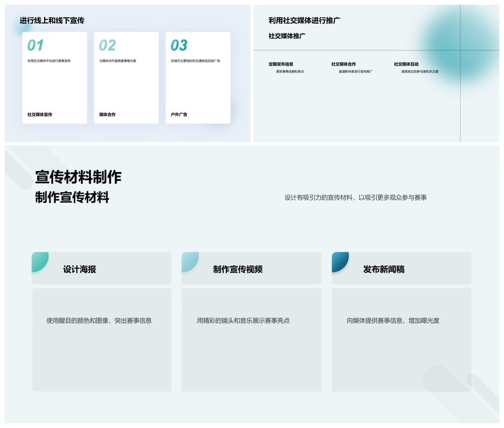Select the 制作宣传视频 header label
Image resolution: width=504 pixels, height=428 pixels.
tap(237, 269)
